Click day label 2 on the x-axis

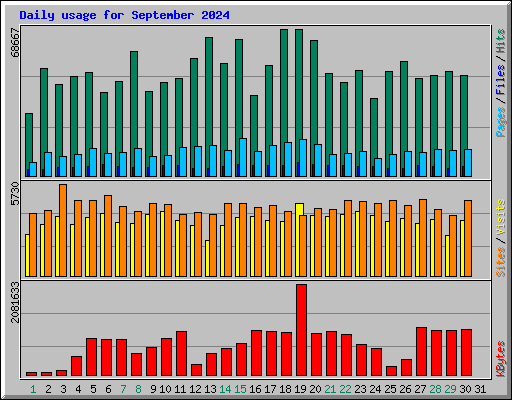(x=48, y=389)
